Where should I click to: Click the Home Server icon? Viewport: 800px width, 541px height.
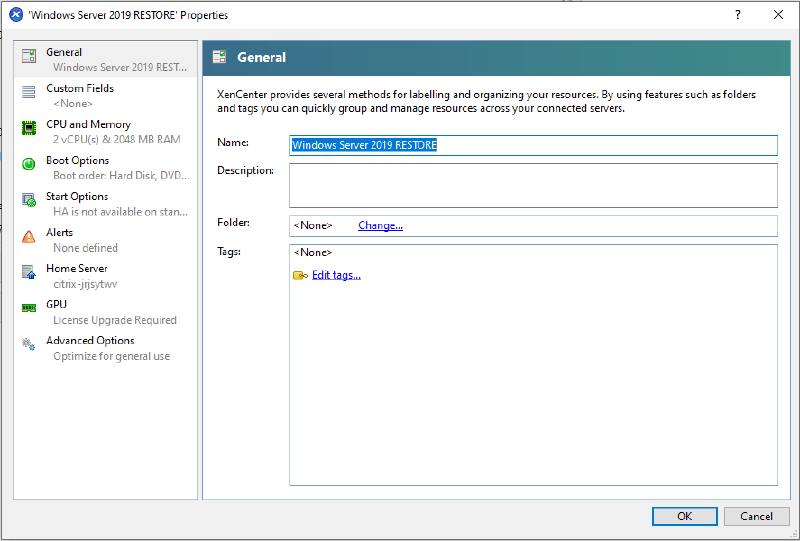tap(29, 272)
